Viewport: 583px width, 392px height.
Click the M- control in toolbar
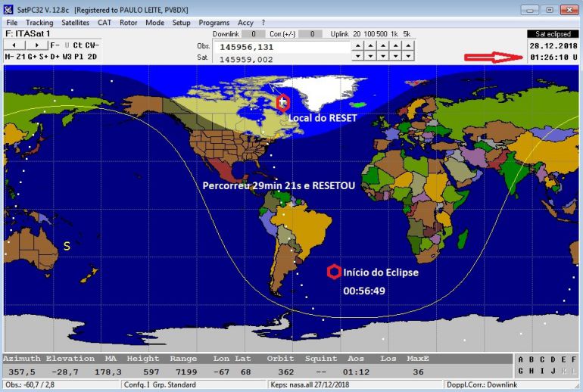point(8,57)
